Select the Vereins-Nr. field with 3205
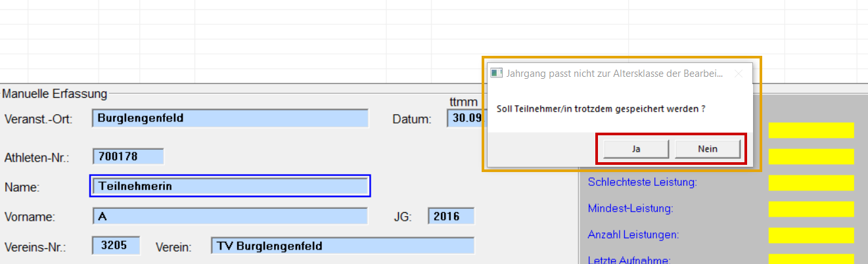The image size is (868, 264). click(x=116, y=246)
